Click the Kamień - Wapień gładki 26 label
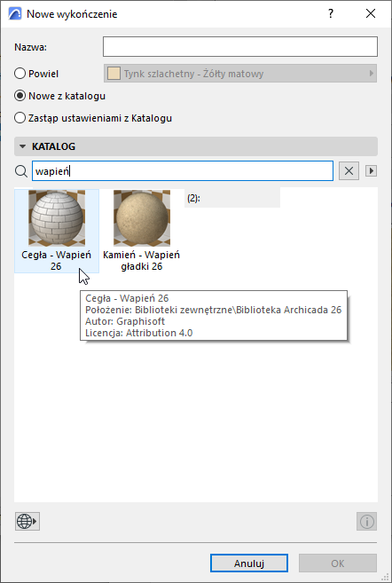The image size is (392, 583). [142, 260]
